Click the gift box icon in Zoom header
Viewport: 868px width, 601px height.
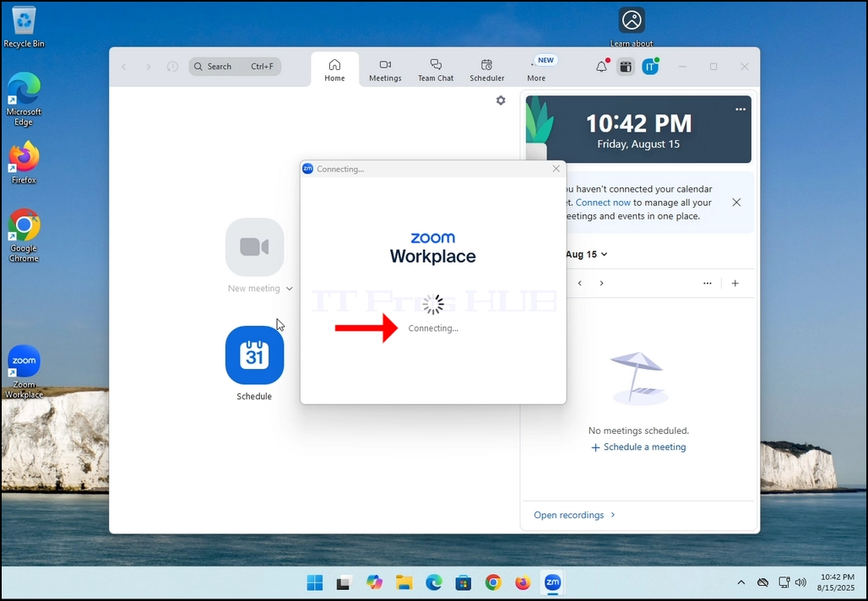click(x=626, y=67)
